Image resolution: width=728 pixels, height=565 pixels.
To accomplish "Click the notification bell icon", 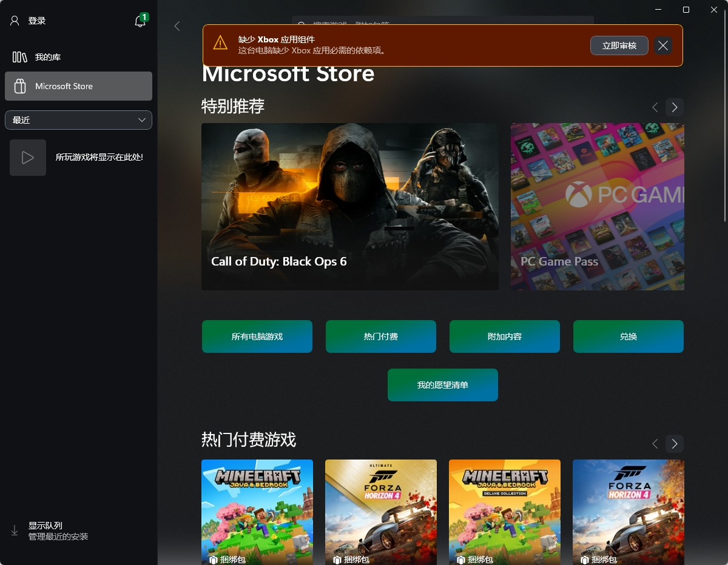I will 140,21.
